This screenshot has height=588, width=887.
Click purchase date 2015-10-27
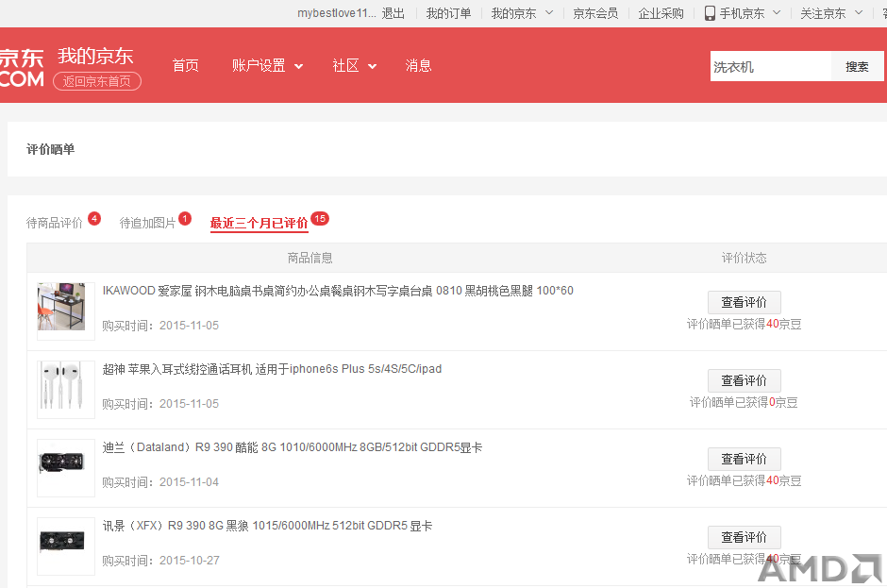(189, 561)
